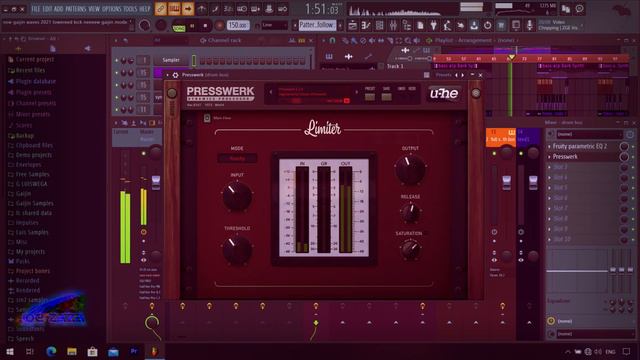Click the microphone recording icon

529,25
